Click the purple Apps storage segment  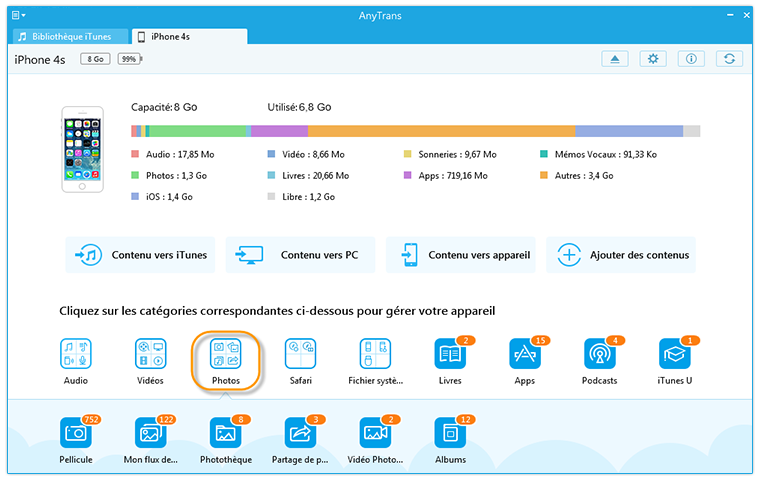(x=280, y=131)
